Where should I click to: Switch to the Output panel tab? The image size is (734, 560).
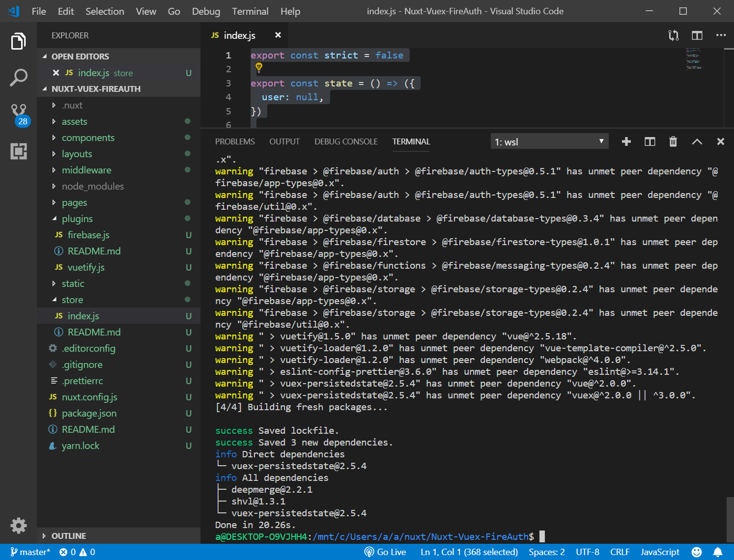click(284, 141)
